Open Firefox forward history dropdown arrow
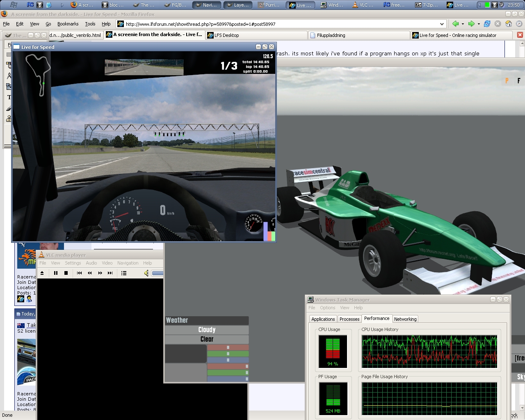Screen dimensions: 525x420 (479, 24)
